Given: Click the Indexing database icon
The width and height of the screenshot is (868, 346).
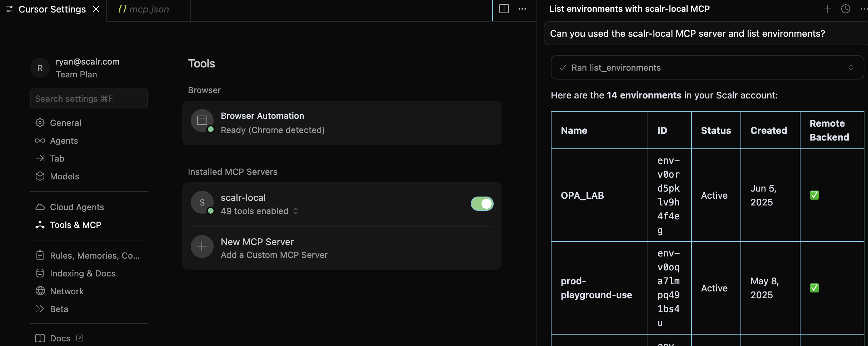Looking at the screenshot, I should pyautogui.click(x=40, y=273).
